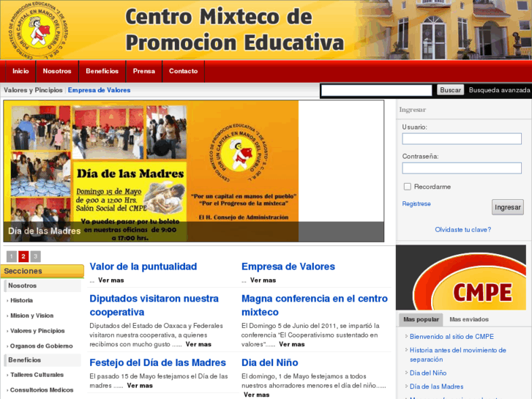Switch to Mas enviados tab
Screen dimensions: 532x399
tap(469, 319)
